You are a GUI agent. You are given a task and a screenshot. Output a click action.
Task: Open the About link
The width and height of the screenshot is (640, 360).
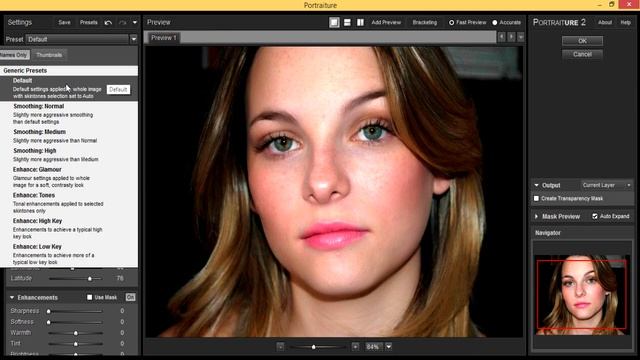point(605,22)
